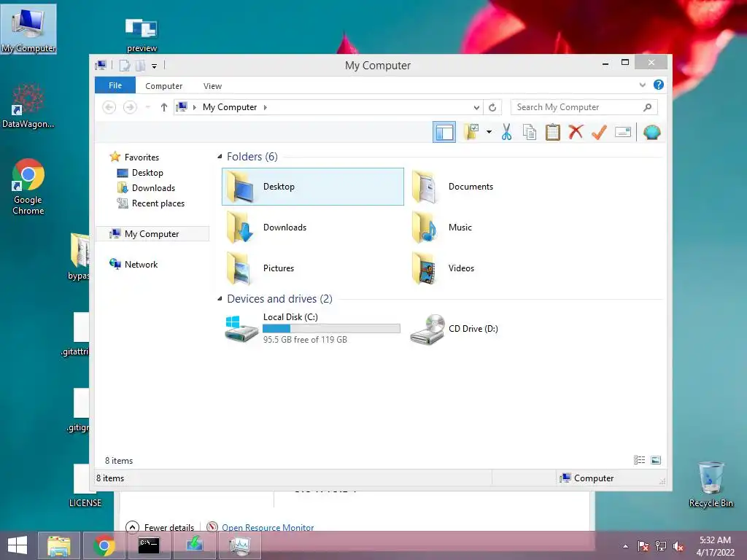Open address bar previous locations dropdown

point(476,108)
